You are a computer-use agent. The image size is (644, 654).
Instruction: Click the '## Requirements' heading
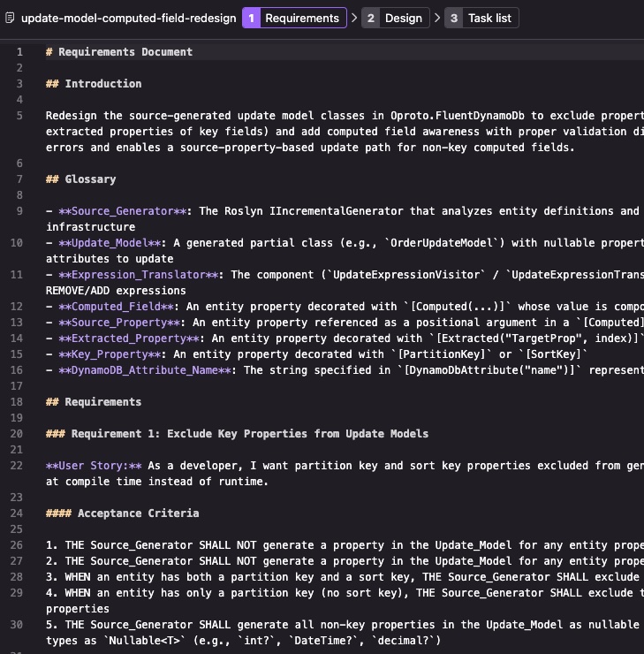click(x=94, y=402)
